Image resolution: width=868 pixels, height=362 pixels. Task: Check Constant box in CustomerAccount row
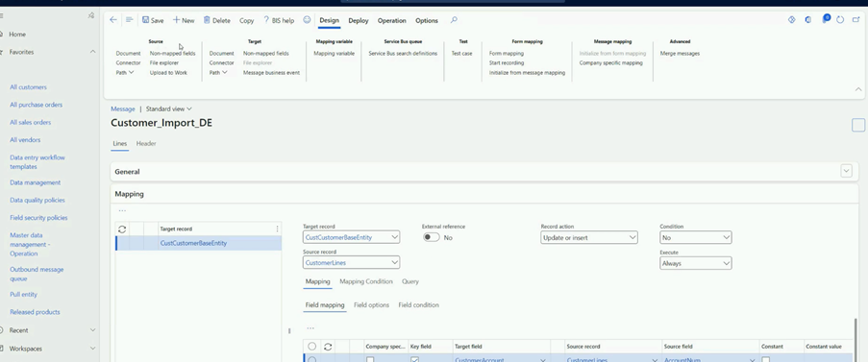click(x=765, y=360)
